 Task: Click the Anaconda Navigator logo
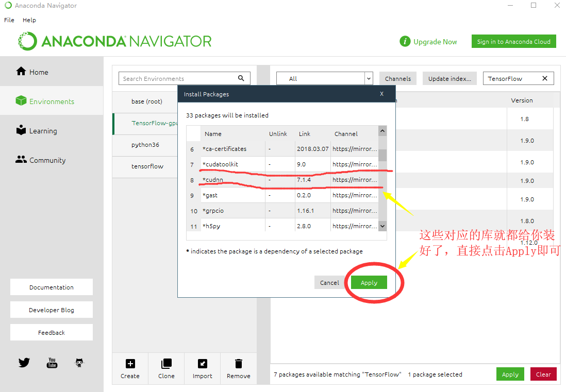115,41
